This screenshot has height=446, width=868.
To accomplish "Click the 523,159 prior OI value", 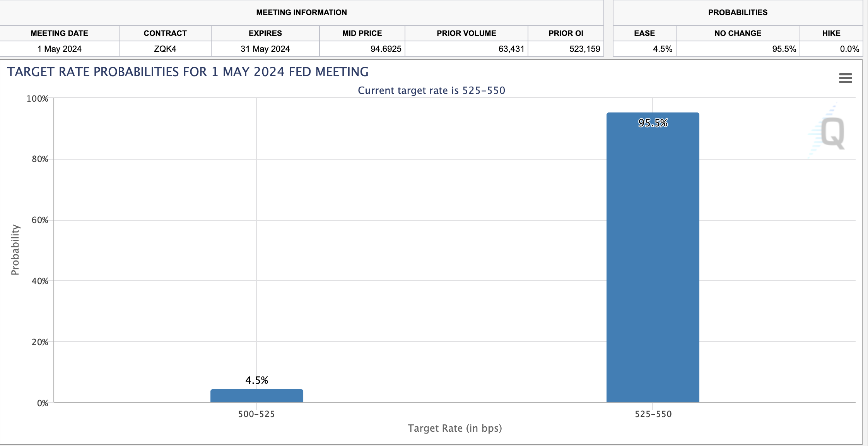I will [584, 49].
